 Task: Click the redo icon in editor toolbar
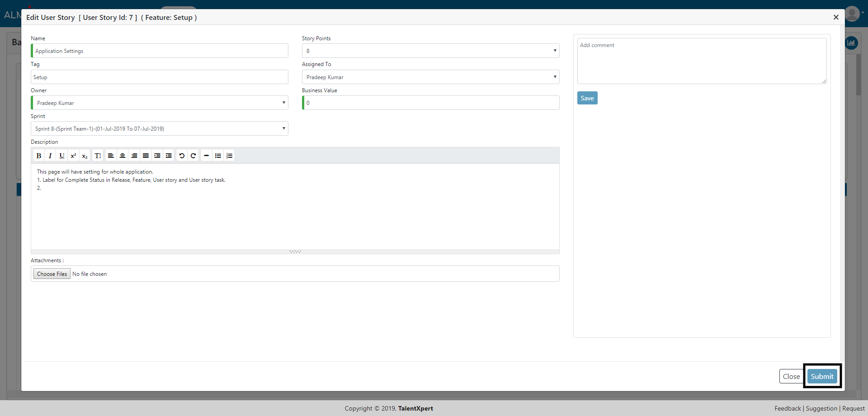tap(193, 156)
